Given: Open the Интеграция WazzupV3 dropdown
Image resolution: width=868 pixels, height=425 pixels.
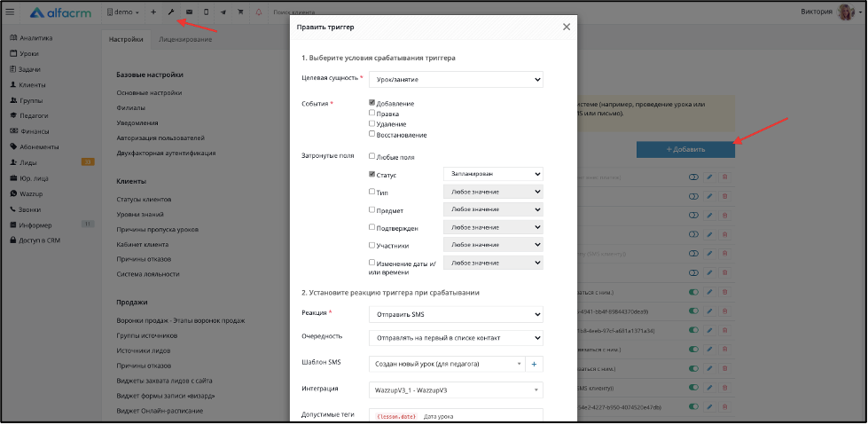Looking at the screenshot, I should [456, 390].
